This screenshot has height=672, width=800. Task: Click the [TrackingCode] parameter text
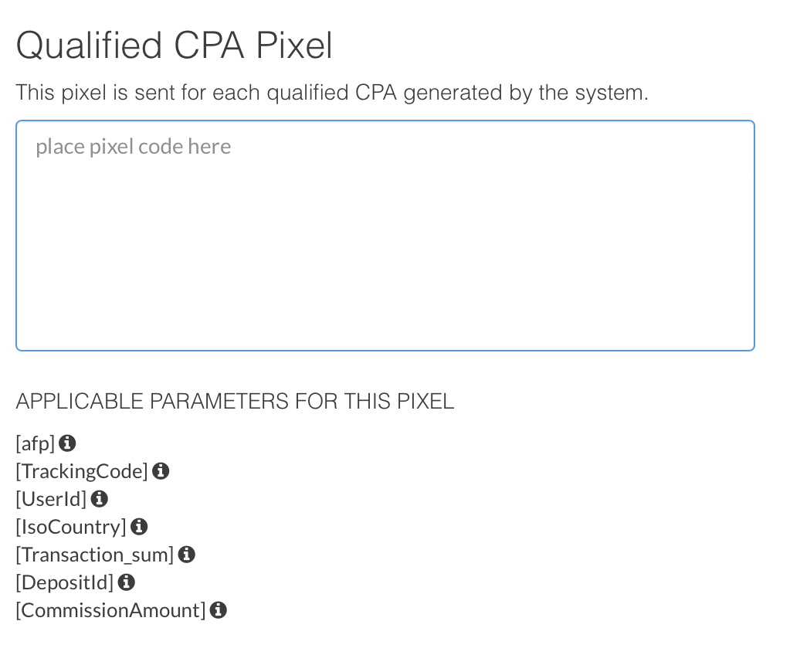pos(82,471)
